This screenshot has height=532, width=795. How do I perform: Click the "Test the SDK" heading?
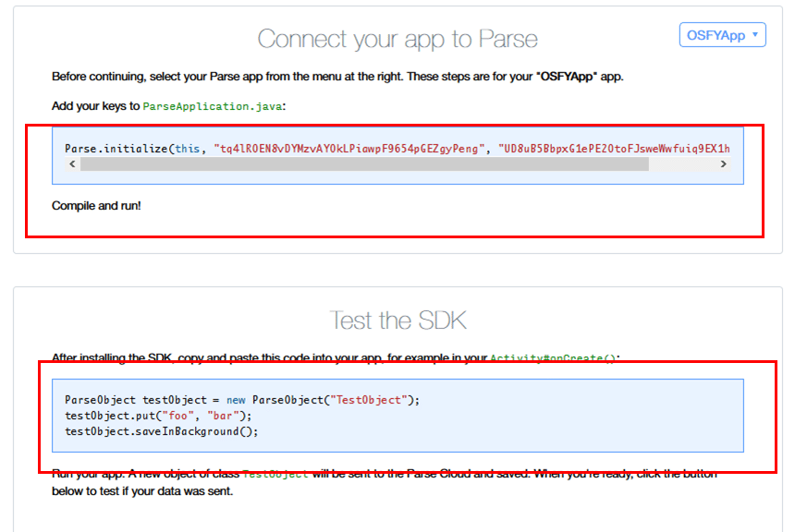click(397, 320)
